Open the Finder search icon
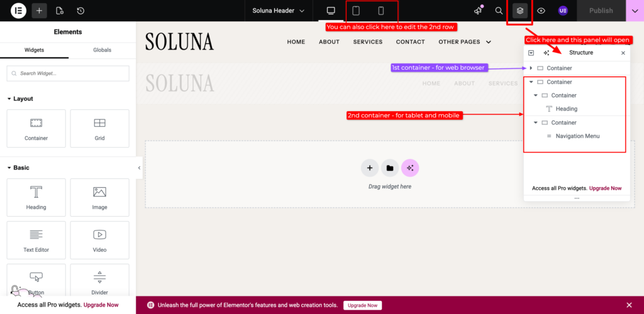644x314 pixels. pyautogui.click(x=499, y=11)
